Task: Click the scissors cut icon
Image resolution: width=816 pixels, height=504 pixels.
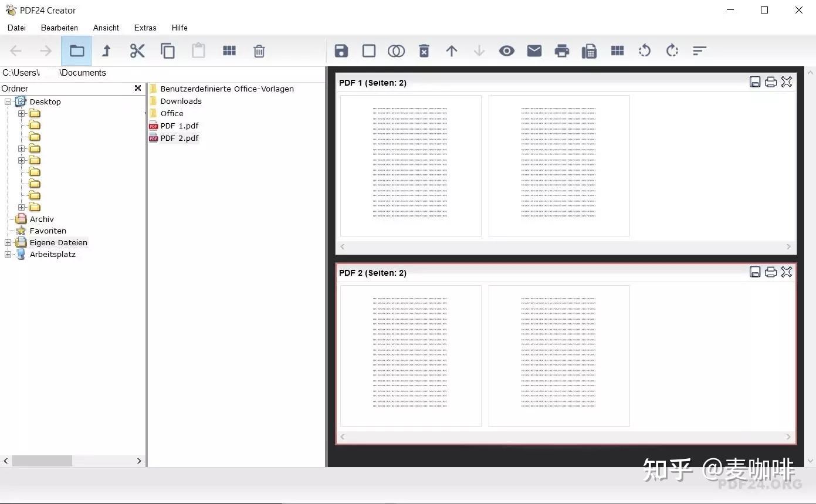Action: click(137, 51)
